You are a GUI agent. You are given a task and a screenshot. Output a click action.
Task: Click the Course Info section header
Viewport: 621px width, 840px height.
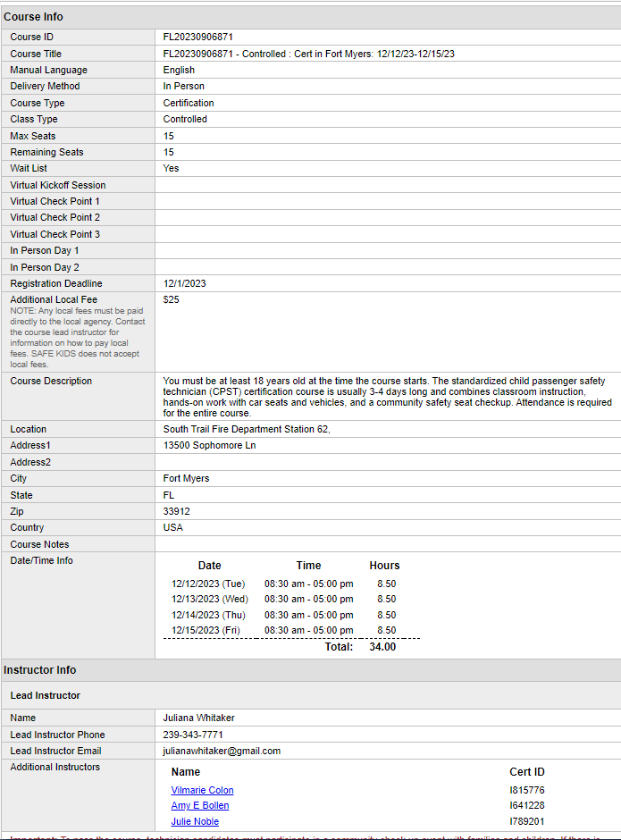(x=33, y=17)
